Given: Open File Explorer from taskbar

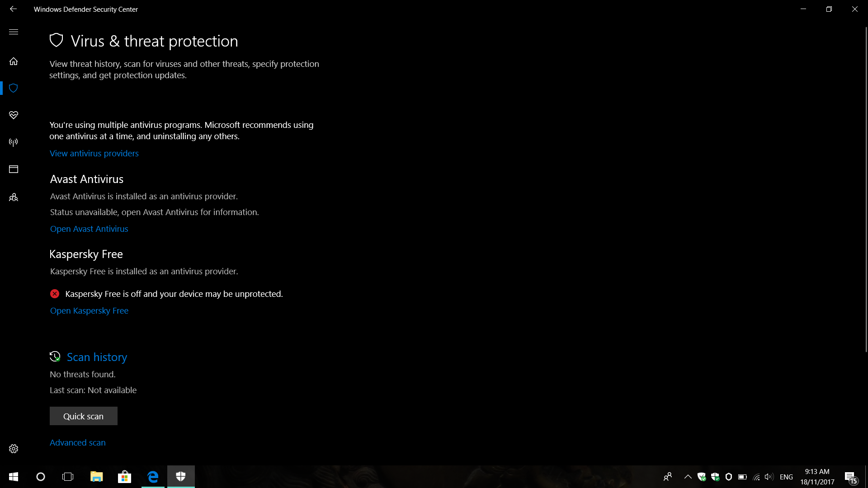Looking at the screenshot, I should point(96,477).
